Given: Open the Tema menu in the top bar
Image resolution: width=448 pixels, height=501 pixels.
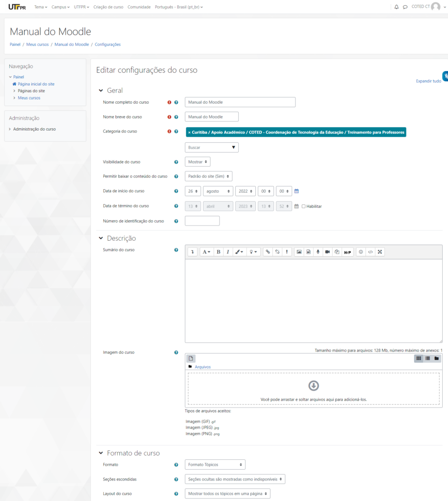Looking at the screenshot, I should coord(41,7).
